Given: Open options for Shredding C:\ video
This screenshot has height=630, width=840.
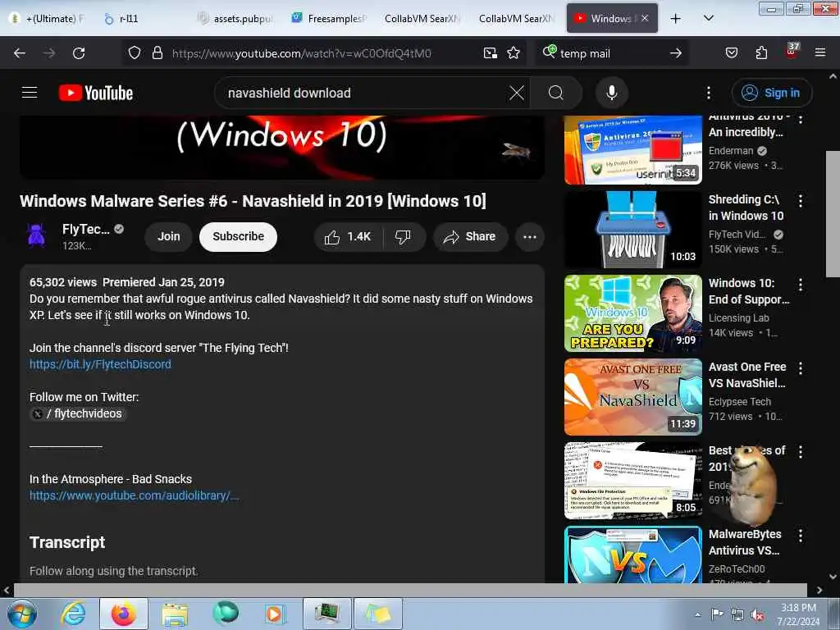Looking at the screenshot, I should [x=801, y=201].
